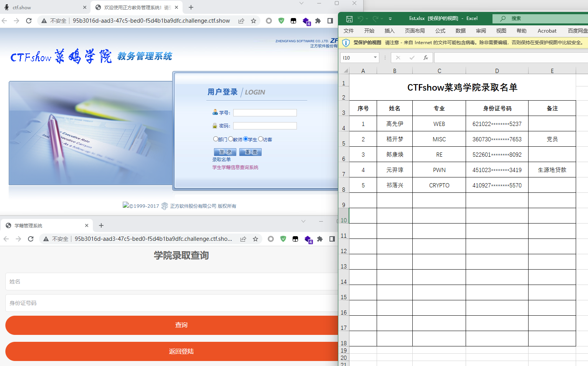
Task: Share top browser page URL icon
Action: point(241,21)
